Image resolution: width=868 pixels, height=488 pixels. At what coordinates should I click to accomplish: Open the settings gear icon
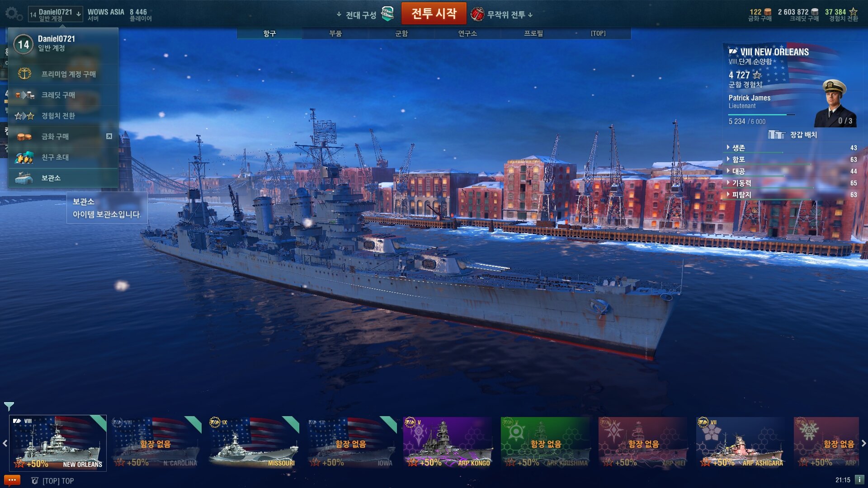(14, 14)
